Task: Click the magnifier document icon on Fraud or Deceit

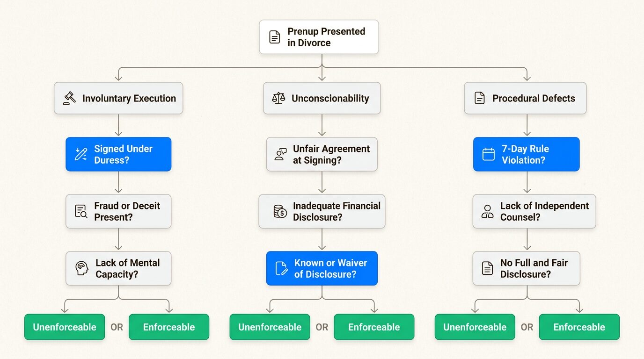Action: coord(81,211)
